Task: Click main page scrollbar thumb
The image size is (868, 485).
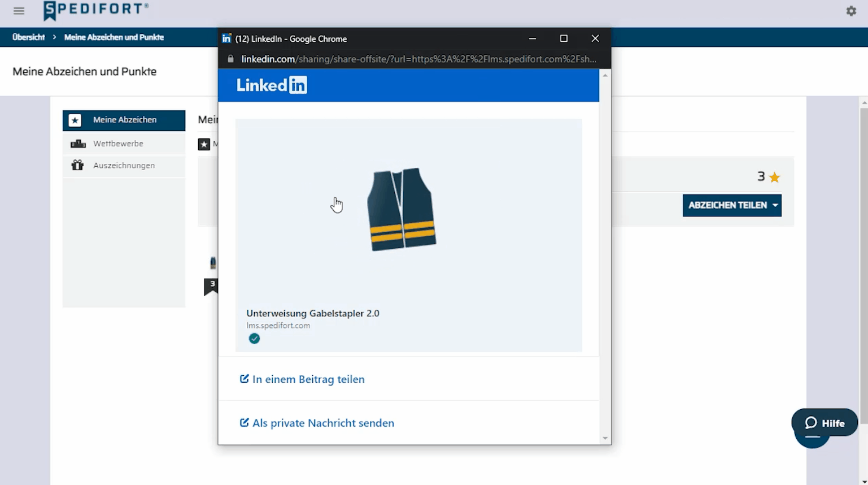Action: 863,266
